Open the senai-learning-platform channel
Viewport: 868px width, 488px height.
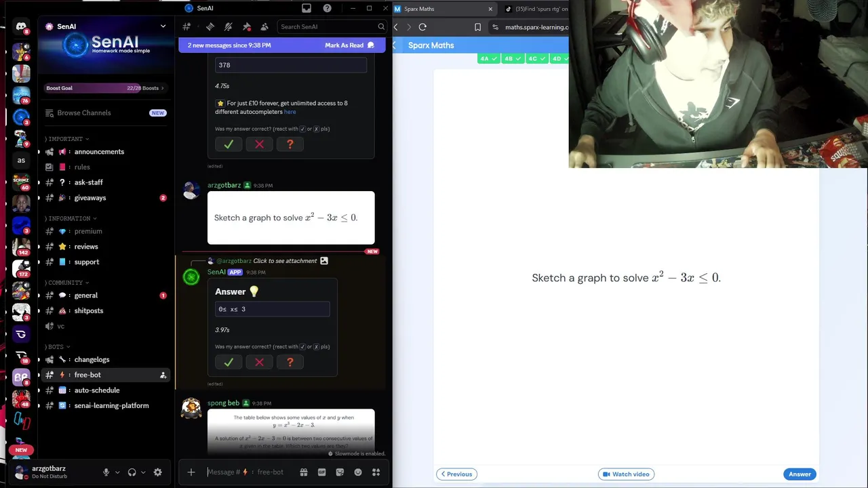111,406
